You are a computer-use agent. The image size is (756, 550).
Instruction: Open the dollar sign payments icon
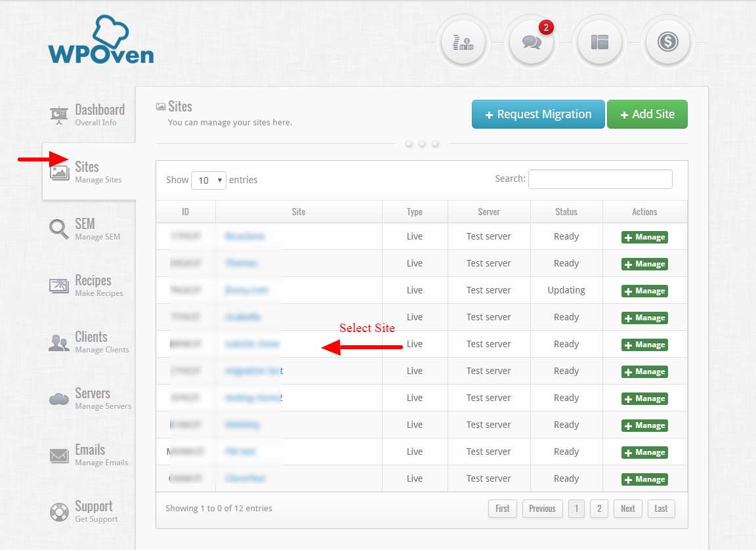[668, 43]
